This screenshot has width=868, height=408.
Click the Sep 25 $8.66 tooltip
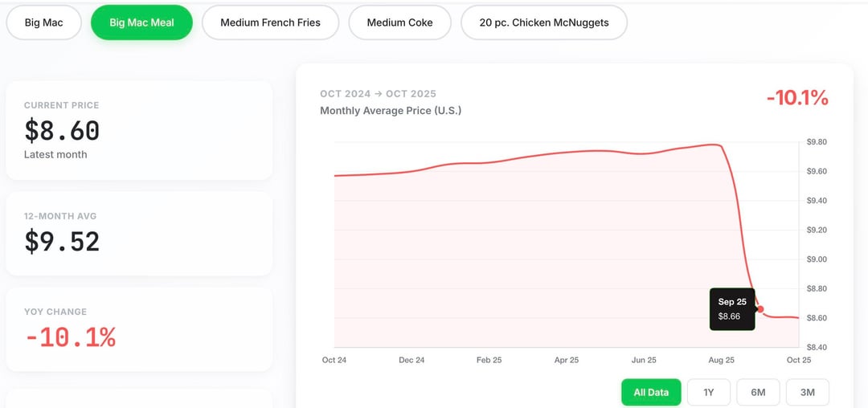[x=731, y=309]
